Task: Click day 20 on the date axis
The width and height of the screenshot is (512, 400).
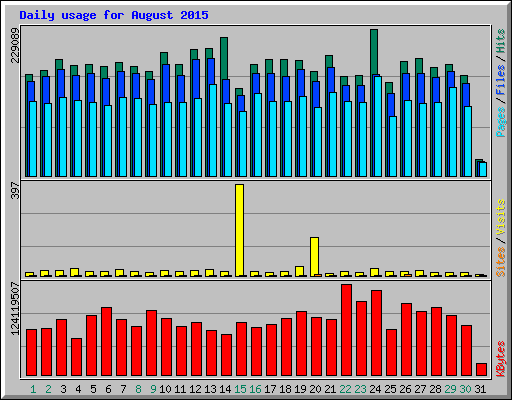Action: tap(315, 389)
